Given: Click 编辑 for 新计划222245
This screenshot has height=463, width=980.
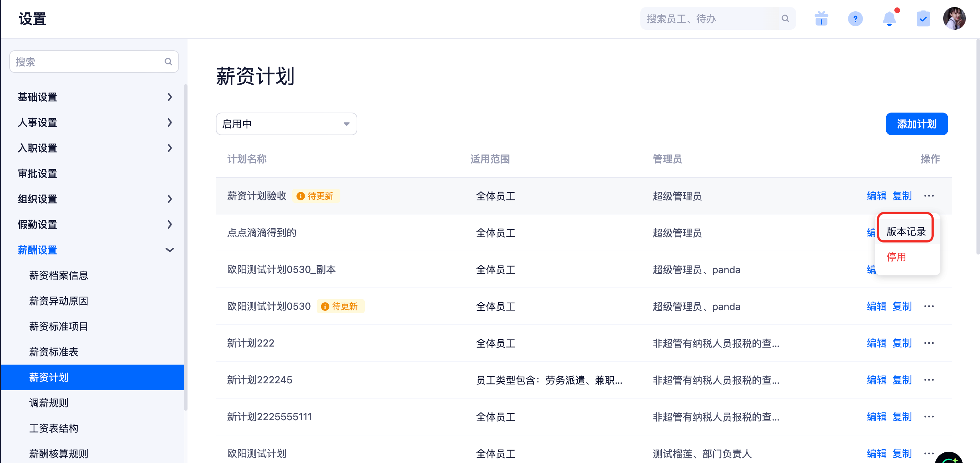Looking at the screenshot, I should click(877, 380).
